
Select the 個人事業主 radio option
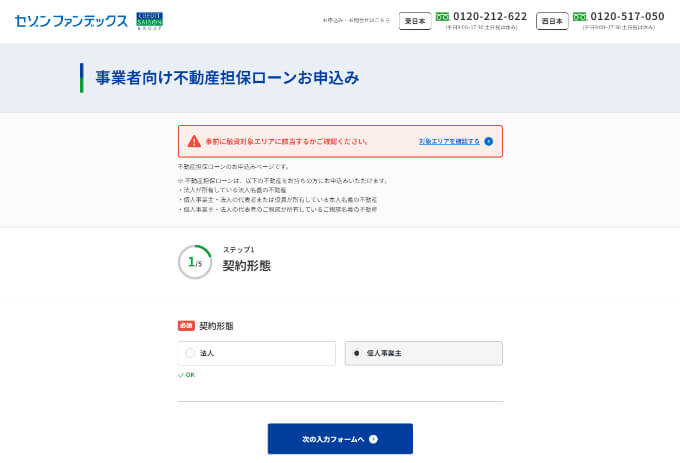424,353
